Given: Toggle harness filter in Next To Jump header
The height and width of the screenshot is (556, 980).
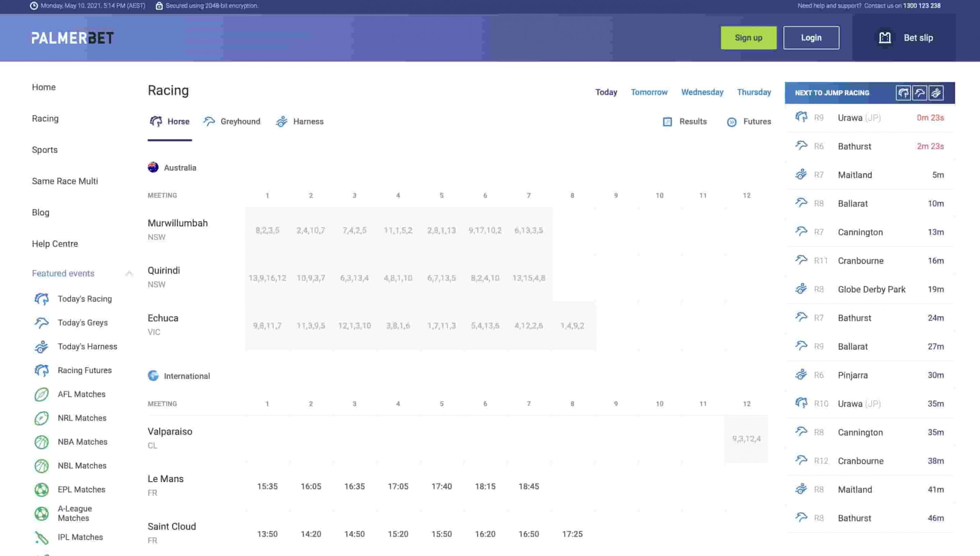Looking at the screenshot, I should pos(936,93).
